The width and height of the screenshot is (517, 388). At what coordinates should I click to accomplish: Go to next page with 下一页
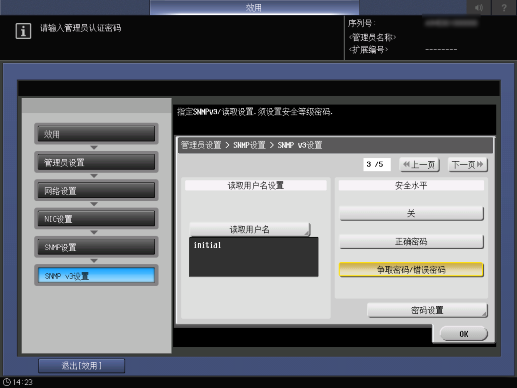pyautogui.click(x=468, y=165)
